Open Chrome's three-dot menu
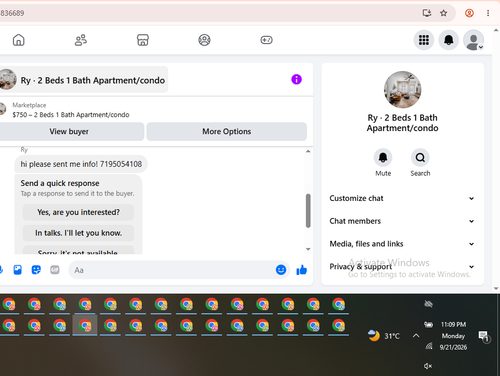Screen dimensions: 500x376 click(x=488, y=13)
